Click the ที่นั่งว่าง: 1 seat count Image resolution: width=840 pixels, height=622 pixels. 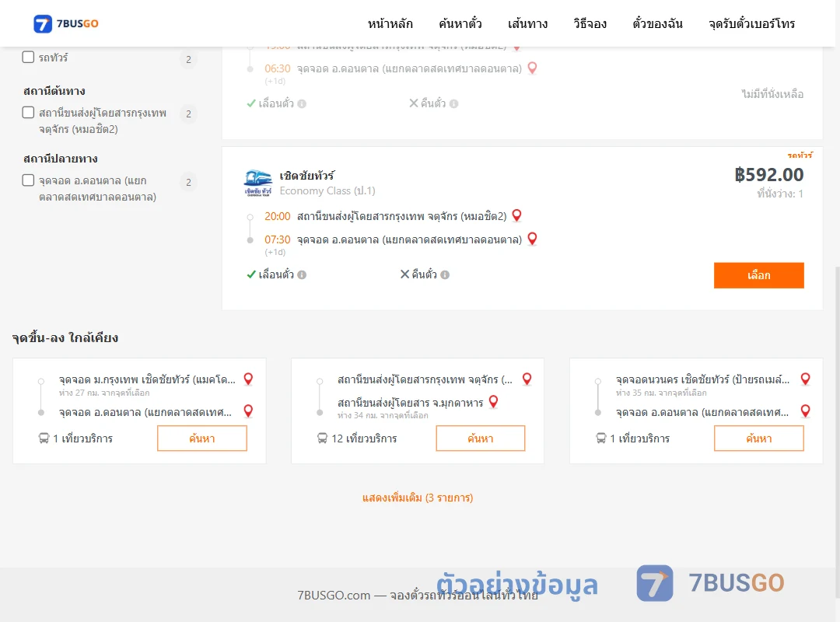pyautogui.click(x=780, y=194)
